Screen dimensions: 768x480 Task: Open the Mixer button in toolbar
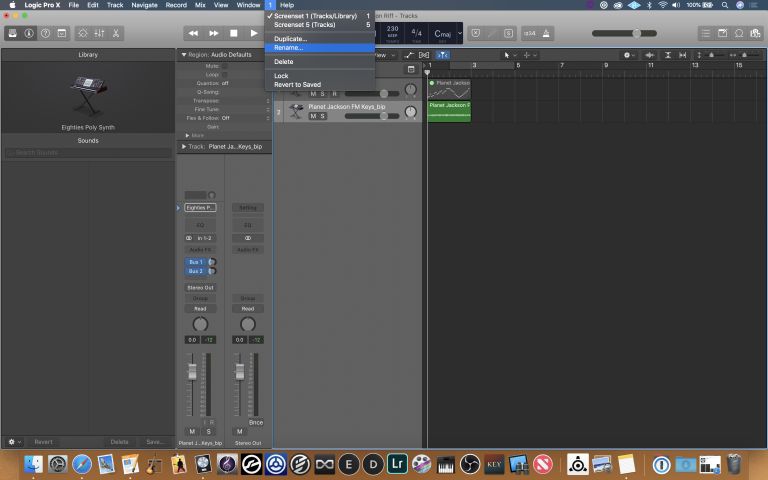(99, 33)
